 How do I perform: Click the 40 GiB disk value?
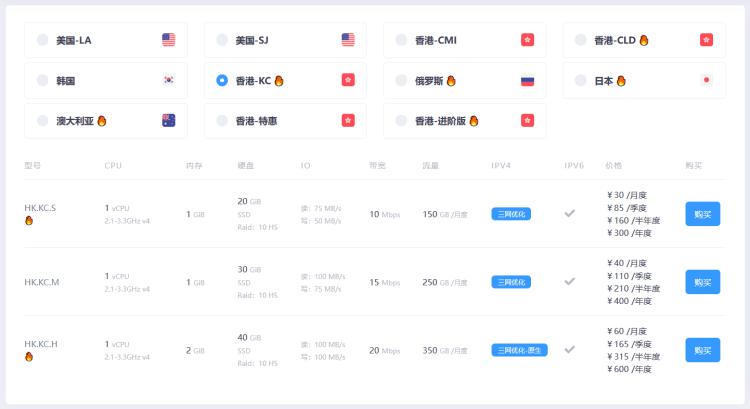click(x=249, y=338)
